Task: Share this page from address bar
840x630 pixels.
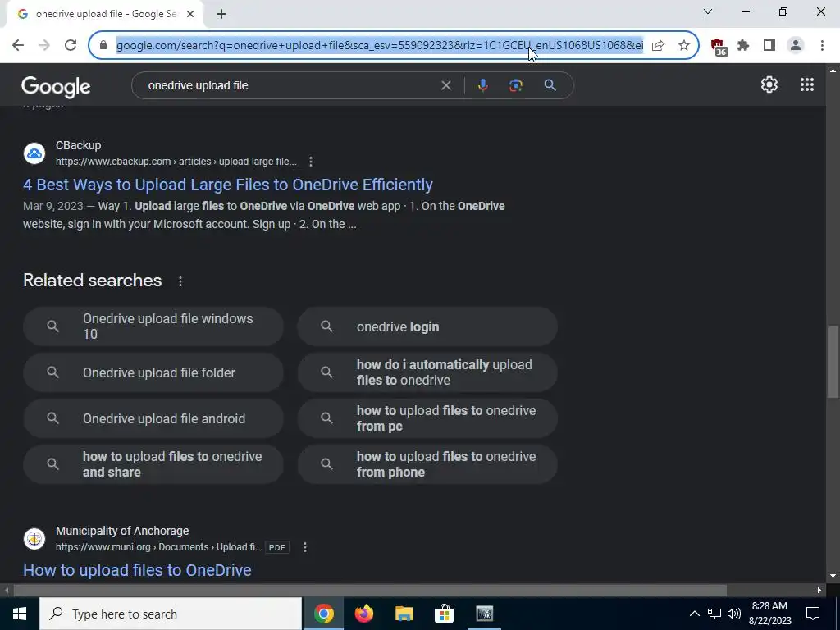Action: [658, 46]
